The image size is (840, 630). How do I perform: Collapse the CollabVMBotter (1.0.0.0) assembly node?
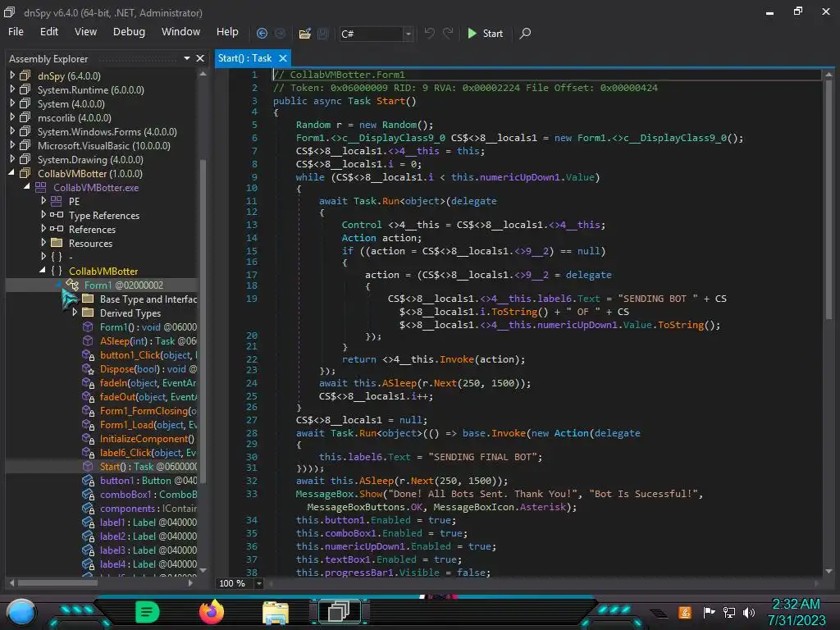[11, 173]
